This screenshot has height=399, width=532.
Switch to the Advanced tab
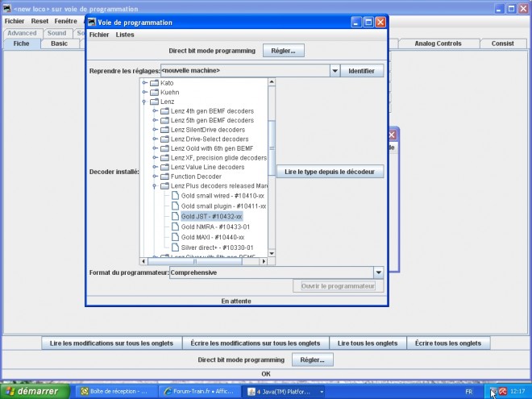pos(22,33)
